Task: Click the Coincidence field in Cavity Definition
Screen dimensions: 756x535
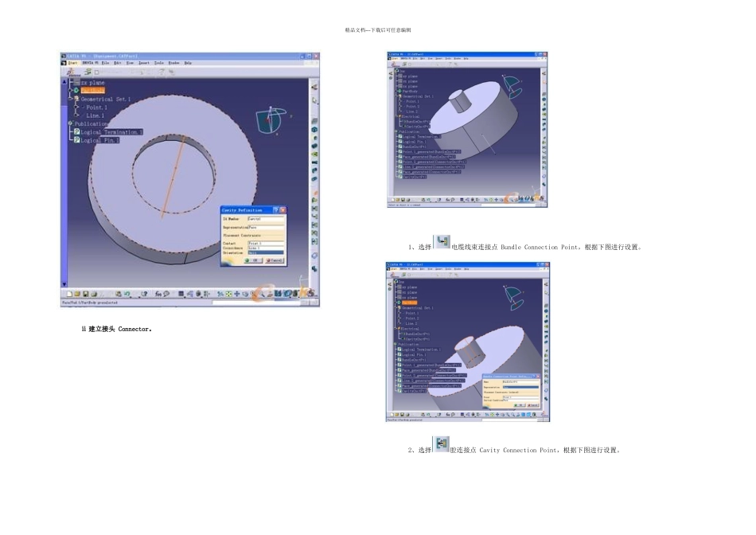Action: click(x=266, y=248)
